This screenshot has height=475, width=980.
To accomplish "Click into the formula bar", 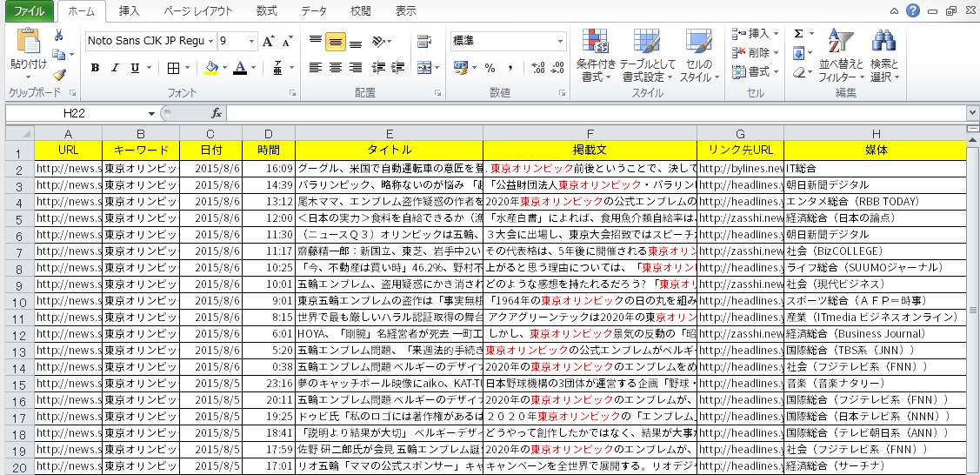I will click(x=596, y=113).
